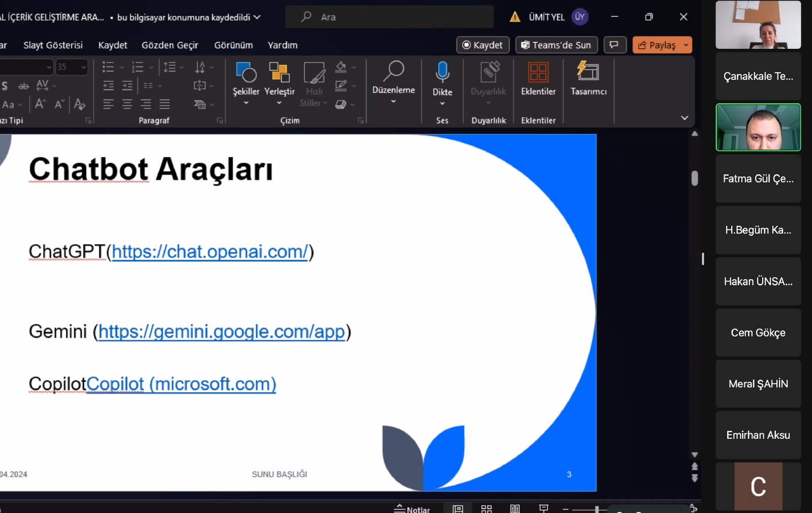812x513 pixels.
Task: Click the warning triangle next to ÜMİT YEL
Action: [x=515, y=17]
